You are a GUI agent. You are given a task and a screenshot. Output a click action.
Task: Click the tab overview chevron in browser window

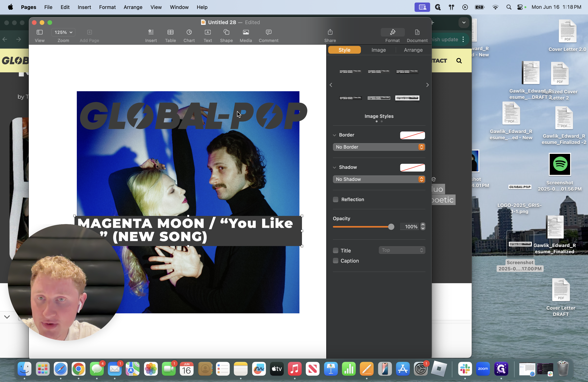click(464, 23)
